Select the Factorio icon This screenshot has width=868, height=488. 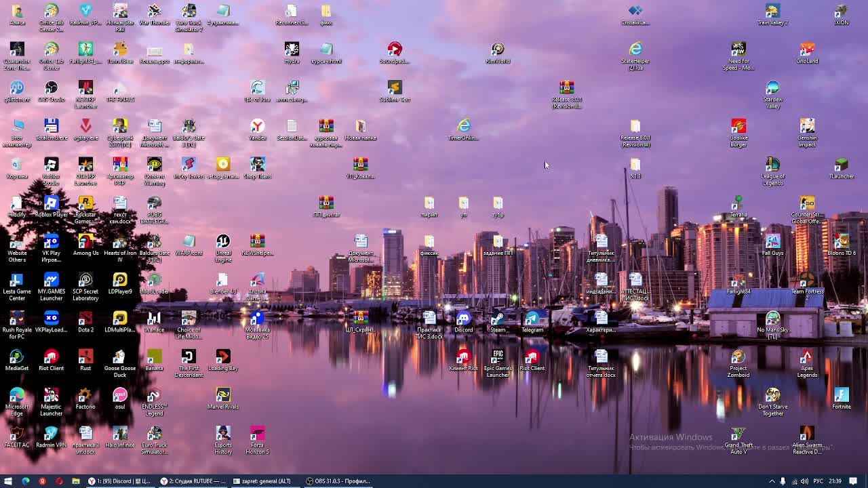pyautogui.click(x=85, y=399)
